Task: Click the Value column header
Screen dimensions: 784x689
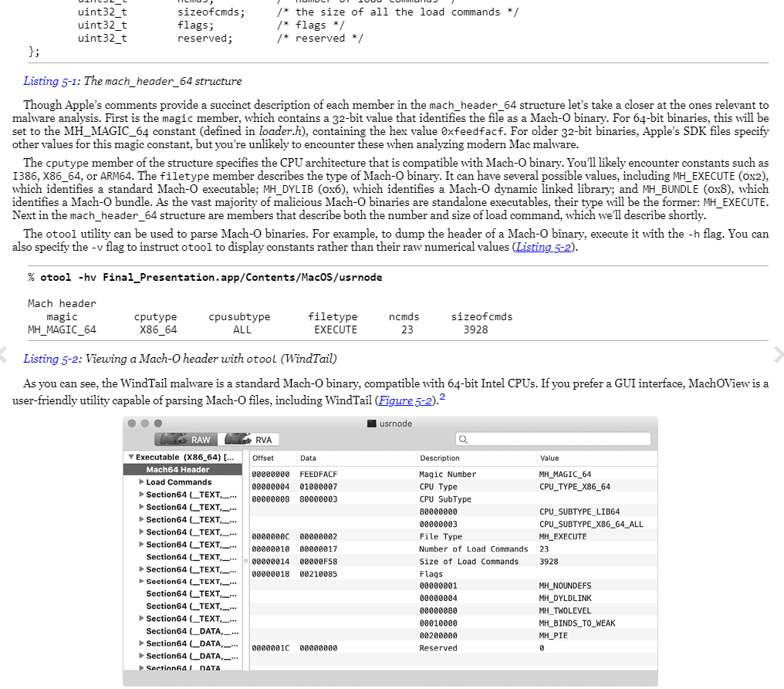Action: tap(550, 458)
